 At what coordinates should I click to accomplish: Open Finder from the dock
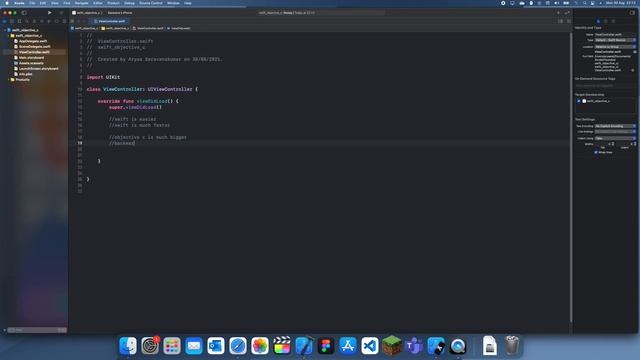128,346
